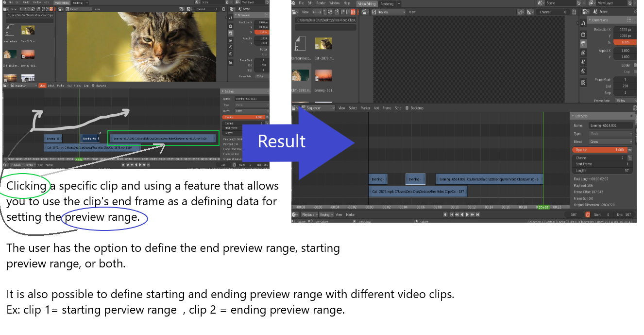Collapse Edit Strip panel in Result screenshot
The image size is (644, 335).
(x=573, y=116)
